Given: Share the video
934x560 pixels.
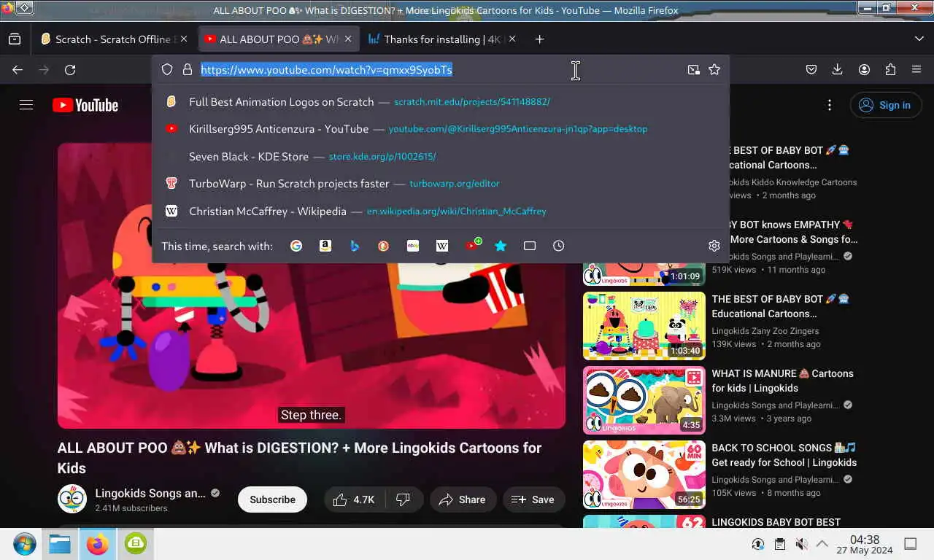Looking at the screenshot, I should pos(463,499).
